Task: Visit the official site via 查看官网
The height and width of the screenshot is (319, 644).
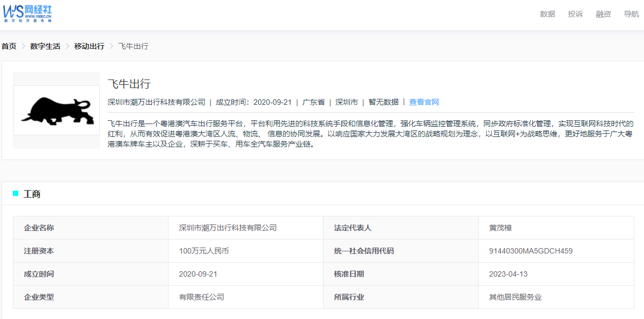Action: 424,102
